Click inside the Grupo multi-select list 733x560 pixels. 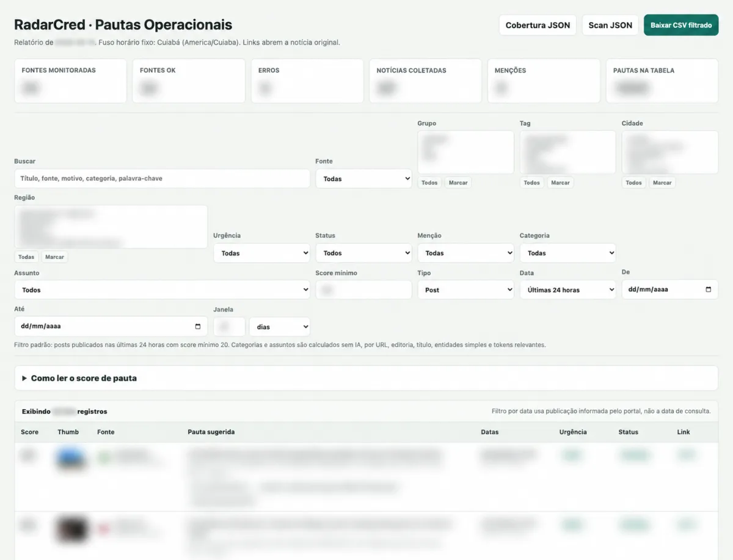click(466, 152)
